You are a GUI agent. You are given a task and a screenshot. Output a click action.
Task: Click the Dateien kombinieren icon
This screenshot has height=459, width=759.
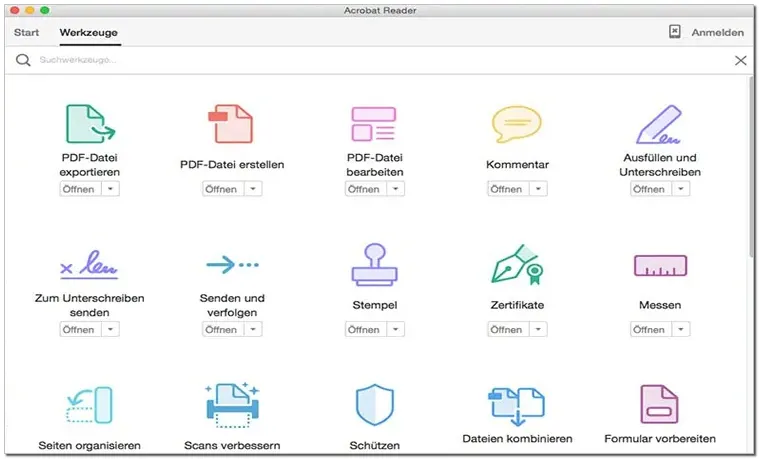[x=517, y=406]
